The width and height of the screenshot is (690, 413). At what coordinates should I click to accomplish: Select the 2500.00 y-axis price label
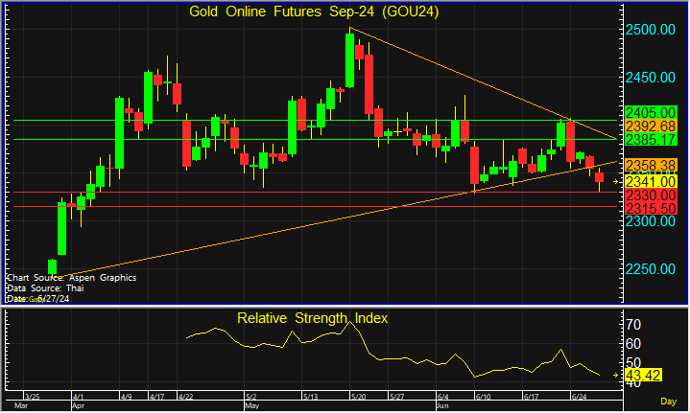point(652,30)
